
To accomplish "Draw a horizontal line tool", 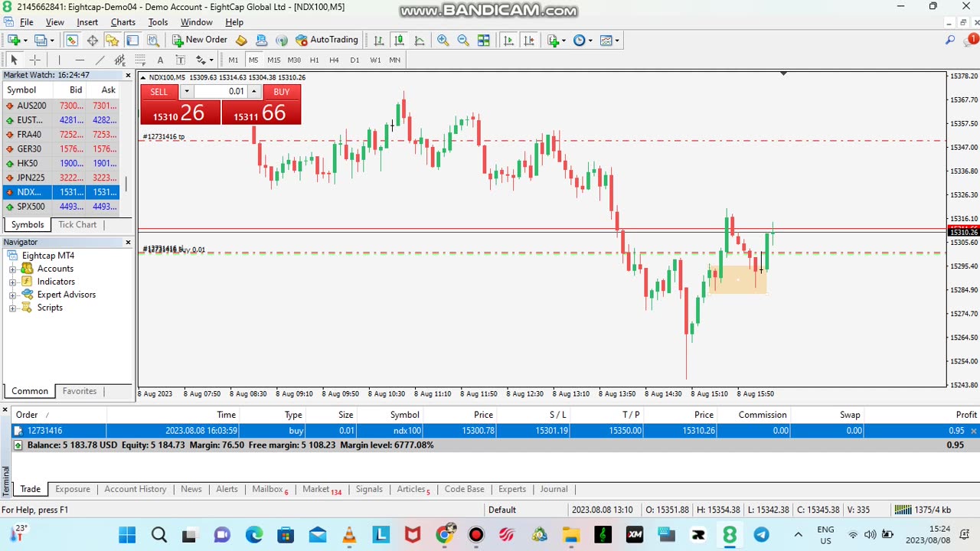I will [x=80, y=60].
